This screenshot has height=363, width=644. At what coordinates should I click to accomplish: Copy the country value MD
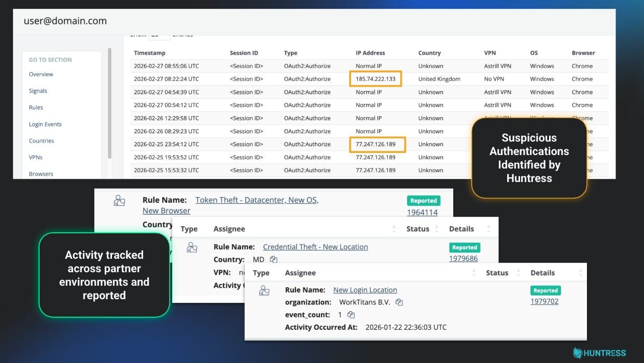(274, 259)
